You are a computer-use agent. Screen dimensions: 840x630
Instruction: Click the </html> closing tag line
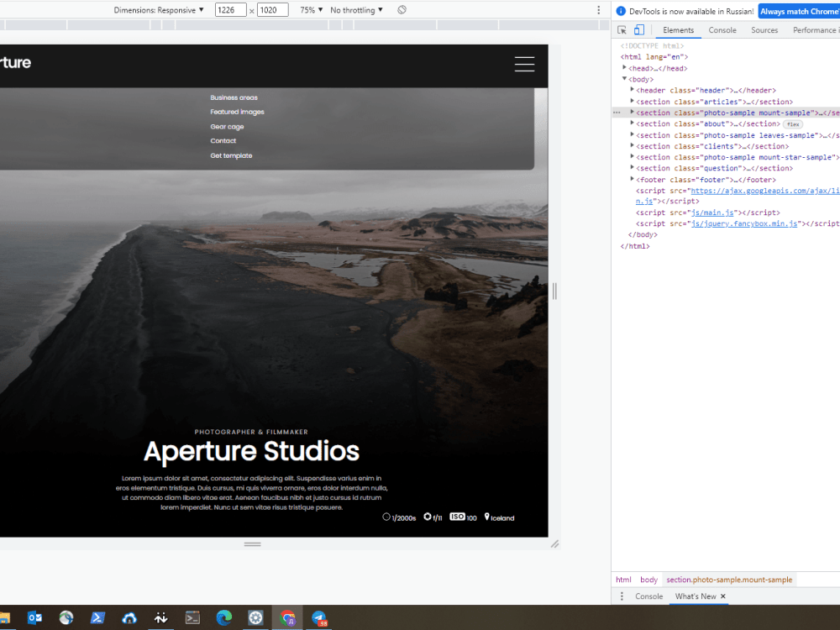pyautogui.click(x=635, y=246)
